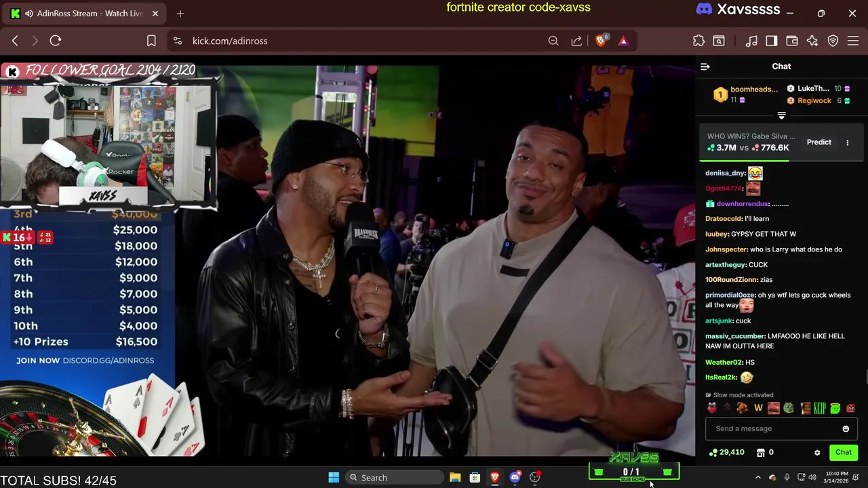Click the chat panel scrollbar
This screenshot has width=868, height=488.
(866, 378)
